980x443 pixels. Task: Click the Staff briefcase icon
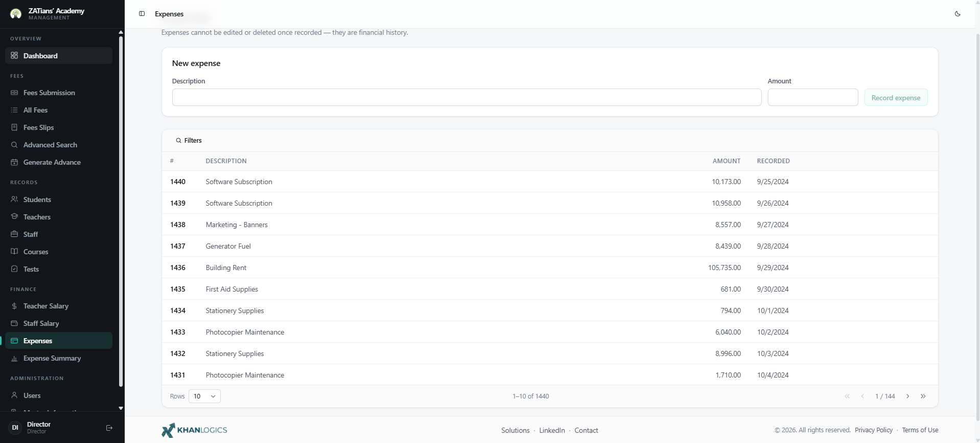pos(14,234)
